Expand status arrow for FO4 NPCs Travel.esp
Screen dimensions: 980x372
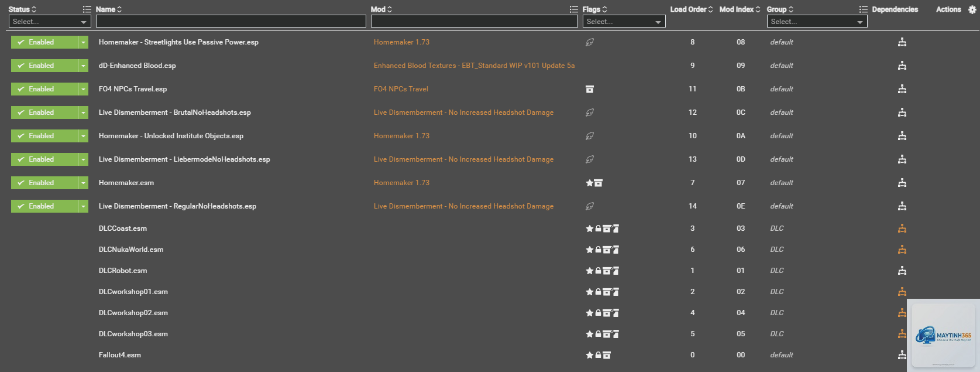coord(83,89)
